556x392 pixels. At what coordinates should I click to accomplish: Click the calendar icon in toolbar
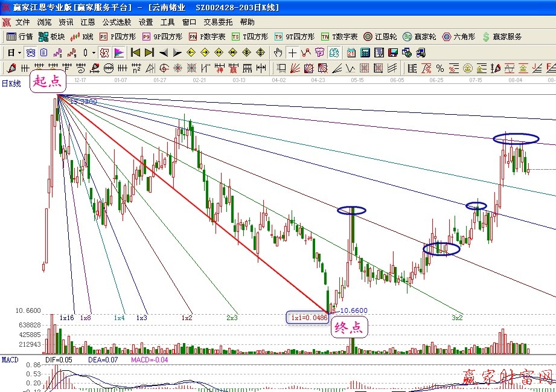(350, 53)
